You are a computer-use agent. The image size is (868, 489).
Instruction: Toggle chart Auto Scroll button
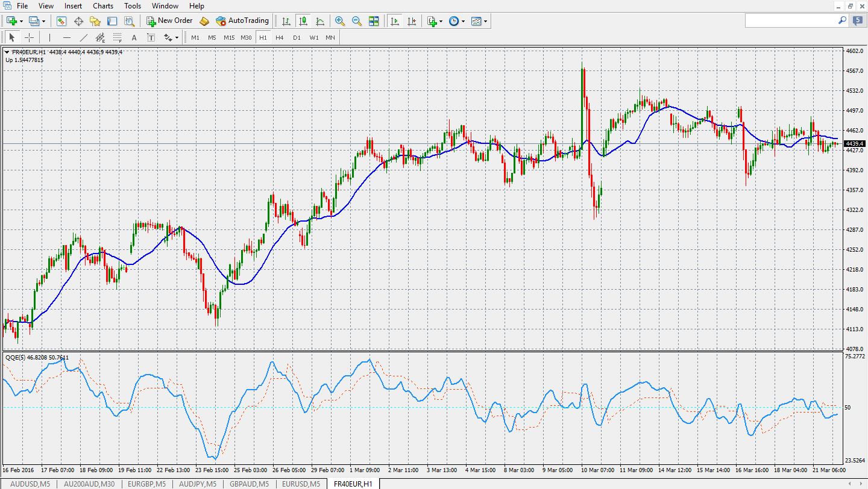[x=395, y=21]
